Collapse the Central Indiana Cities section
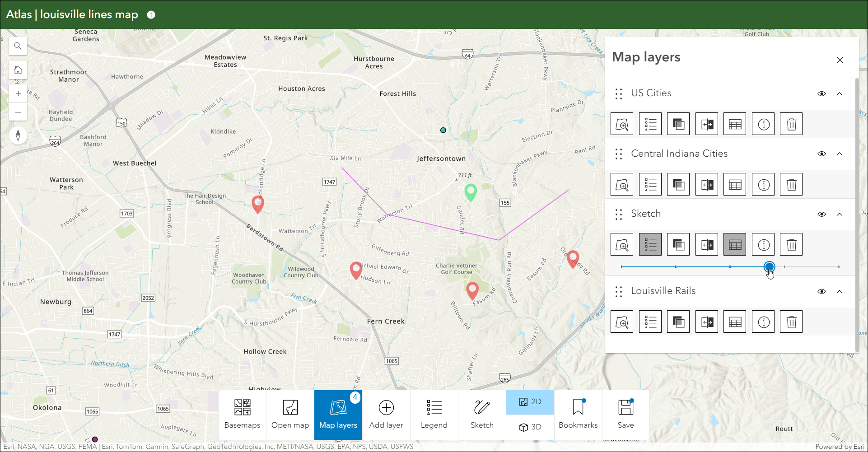This screenshot has width=868, height=452. [840, 154]
